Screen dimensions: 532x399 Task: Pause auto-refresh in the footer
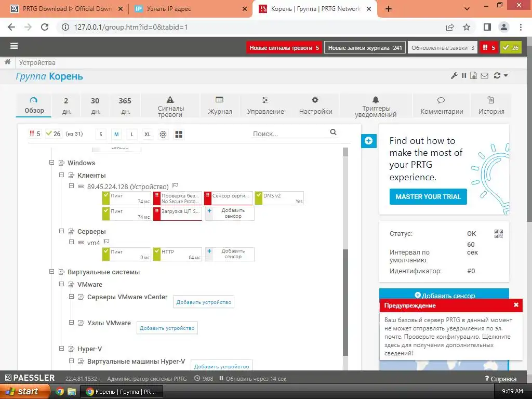(221, 378)
